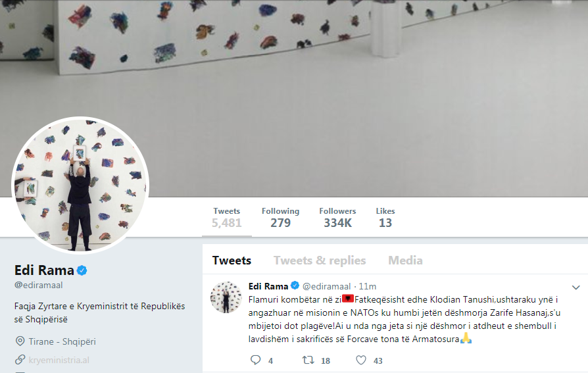
Task: Open the Followers 334K list
Action: pos(337,217)
